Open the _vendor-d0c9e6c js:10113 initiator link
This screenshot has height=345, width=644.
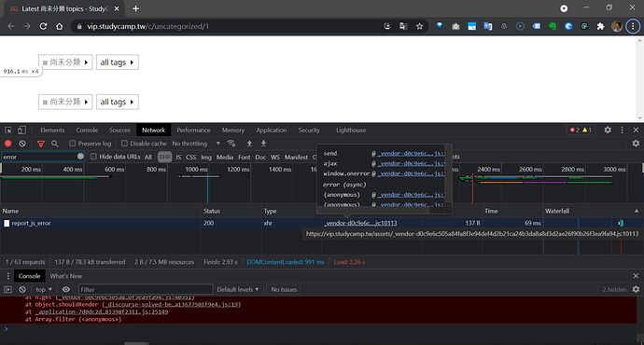point(360,223)
